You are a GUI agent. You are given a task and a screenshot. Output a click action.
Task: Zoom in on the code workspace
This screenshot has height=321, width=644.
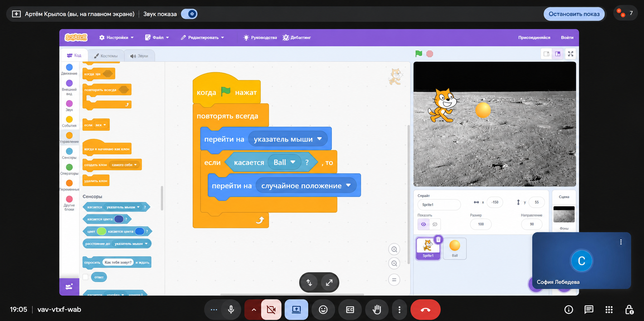394,249
